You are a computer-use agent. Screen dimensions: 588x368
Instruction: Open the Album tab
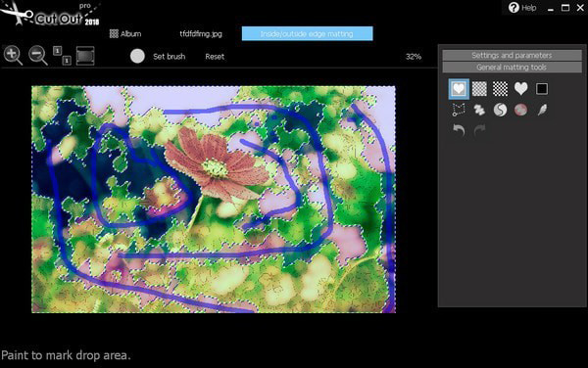(x=125, y=33)
